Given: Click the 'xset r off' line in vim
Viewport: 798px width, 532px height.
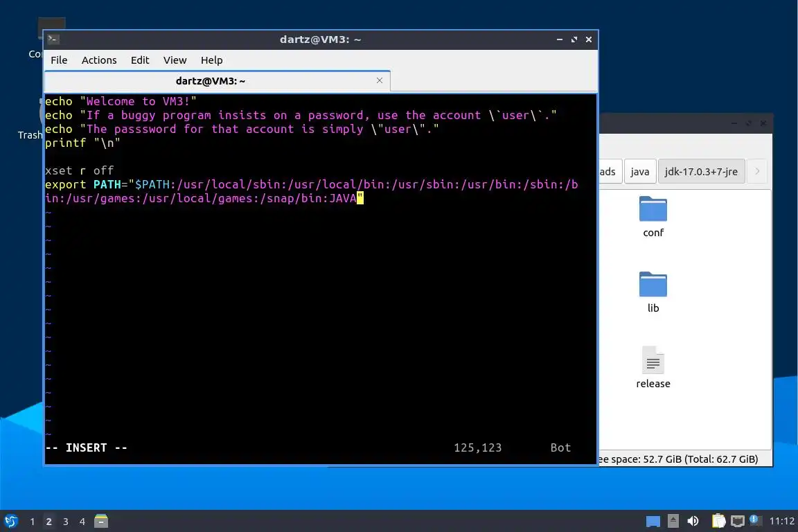Looking at the screenshot, I should coord(80,170).
